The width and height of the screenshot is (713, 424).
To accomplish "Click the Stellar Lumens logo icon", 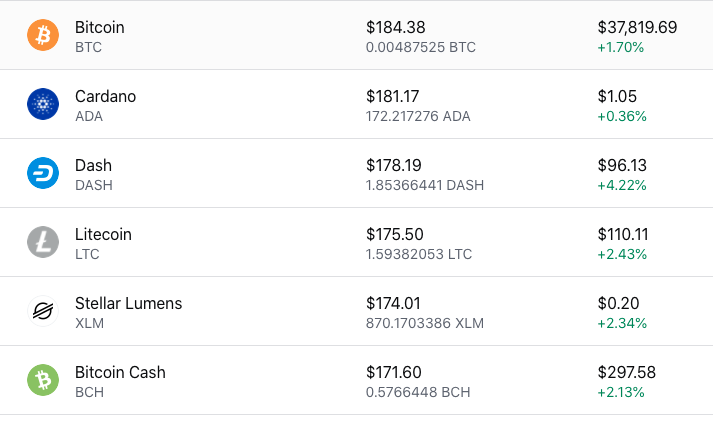I will pos(43,311).
